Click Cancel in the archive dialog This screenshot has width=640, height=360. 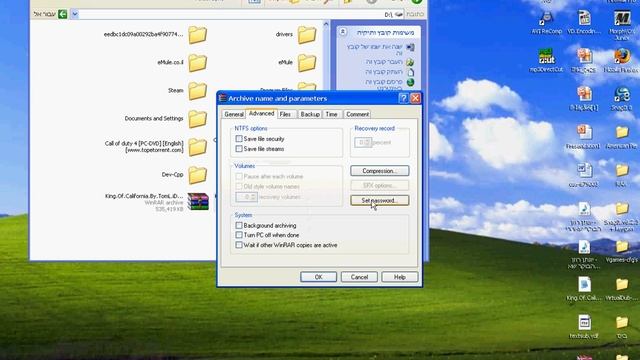pyautogui.click(x=359, y=277)
